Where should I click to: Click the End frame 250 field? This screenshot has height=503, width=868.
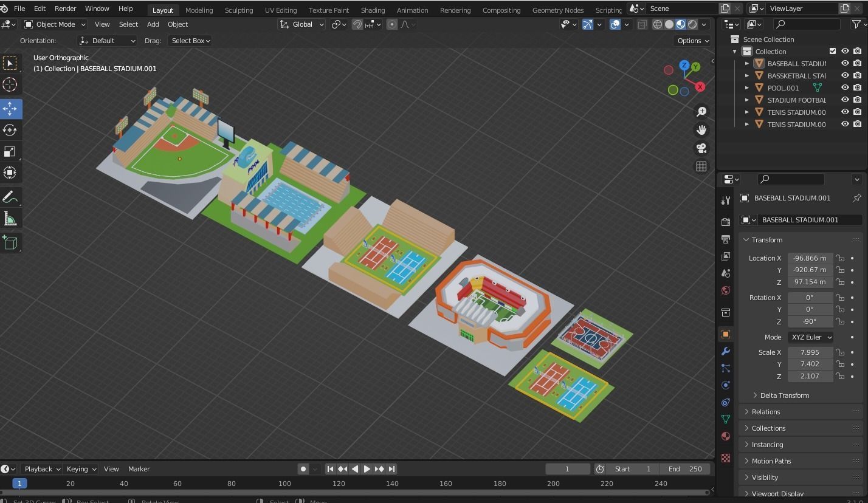(685, 469)
